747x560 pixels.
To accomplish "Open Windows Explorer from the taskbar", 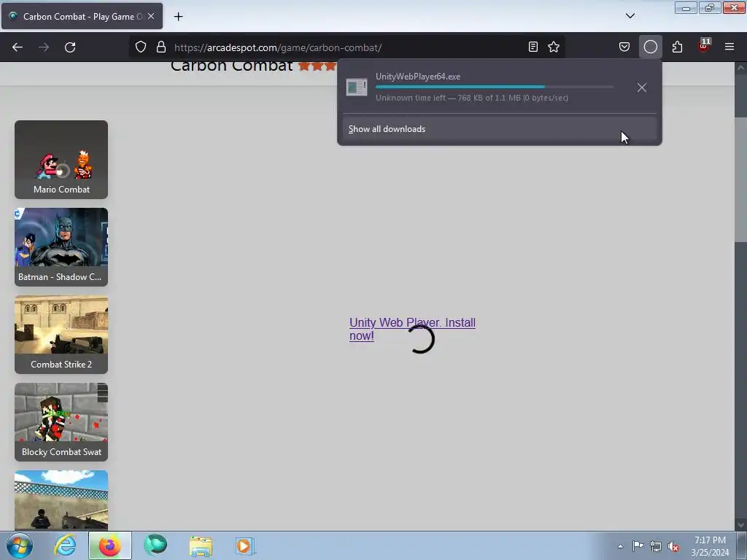I will pyautogui.click(x=201, y=545).
